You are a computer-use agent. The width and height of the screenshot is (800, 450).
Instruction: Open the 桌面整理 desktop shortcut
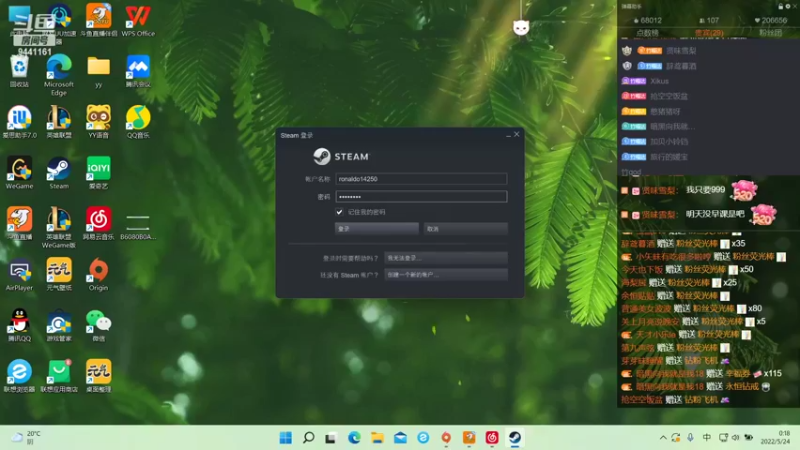tap(98, 376)
